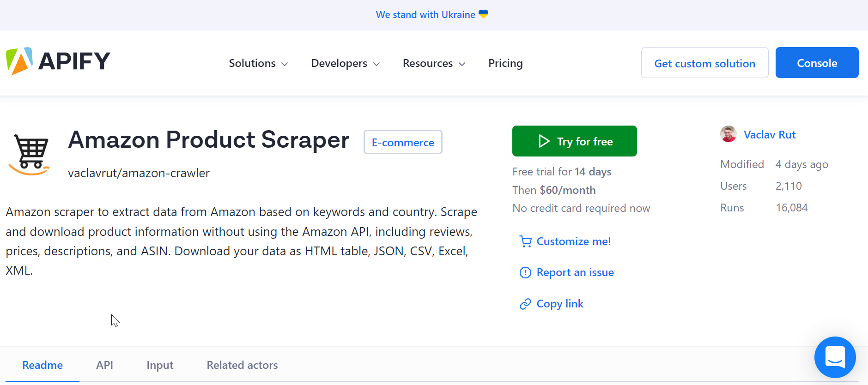Open the Console
The width and height of the screenshot is (868, 385).
817,63
